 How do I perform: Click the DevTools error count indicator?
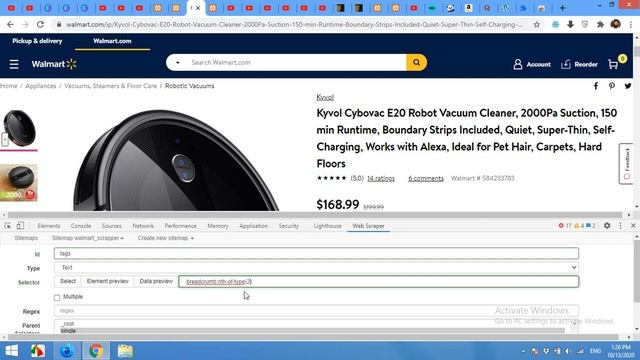[565, 225]
